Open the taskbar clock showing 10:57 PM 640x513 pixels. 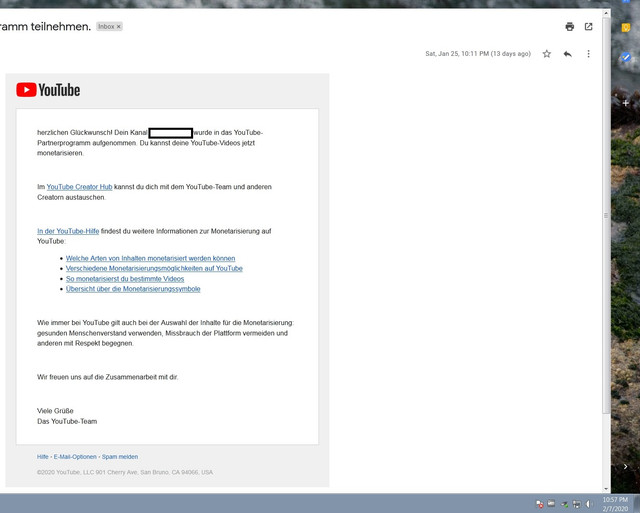point(616,504)
